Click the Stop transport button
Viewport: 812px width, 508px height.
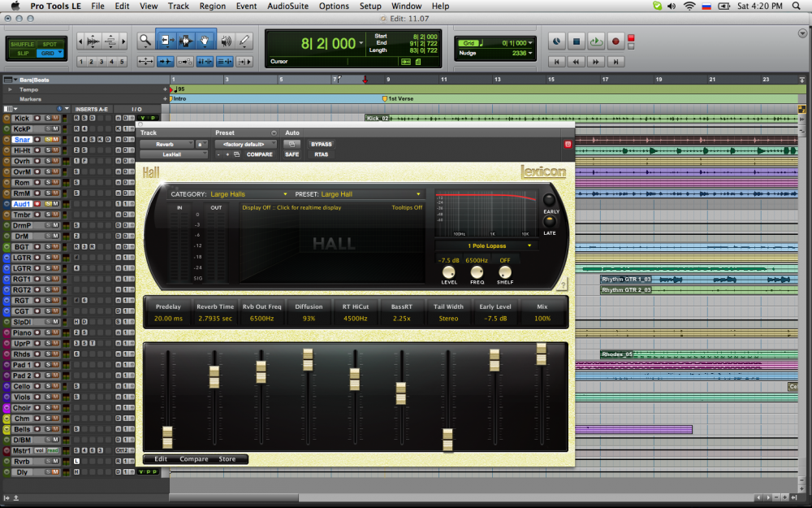coord(576,41)
